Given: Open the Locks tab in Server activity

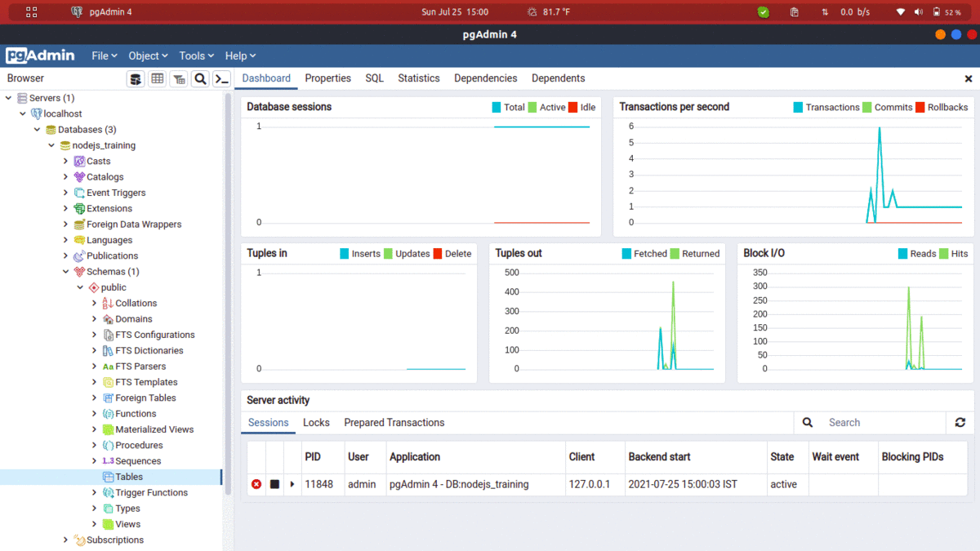Looking at the screenshot, I should 316,423.
